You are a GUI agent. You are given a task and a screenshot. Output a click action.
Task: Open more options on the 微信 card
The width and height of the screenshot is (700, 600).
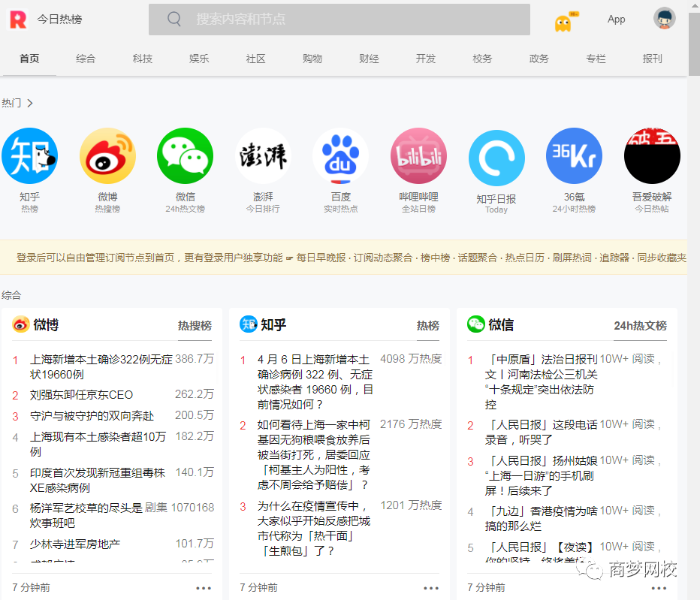click(659, 588)
